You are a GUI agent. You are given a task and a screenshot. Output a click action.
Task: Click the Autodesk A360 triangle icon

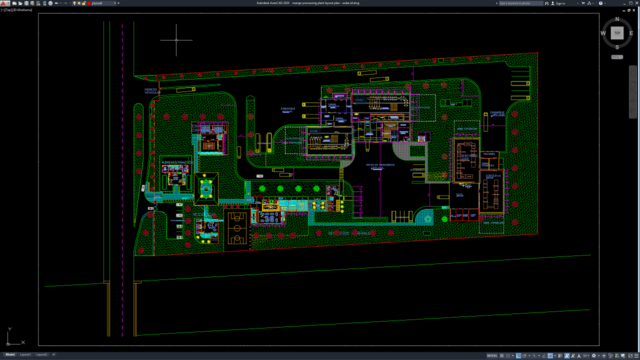[x=589, y=3]
